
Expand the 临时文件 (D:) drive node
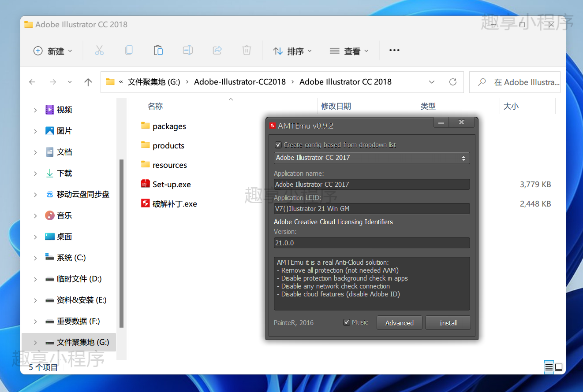[x=35, y=279]
